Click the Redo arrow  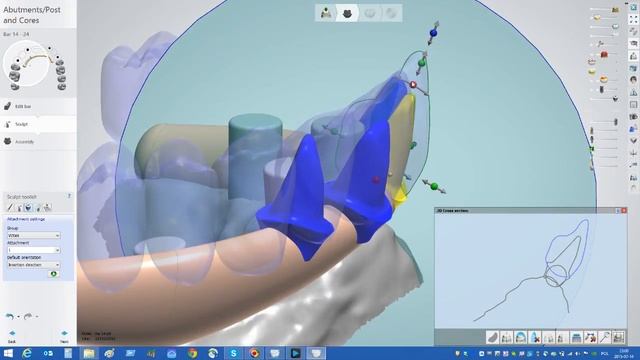coord(28,316)
